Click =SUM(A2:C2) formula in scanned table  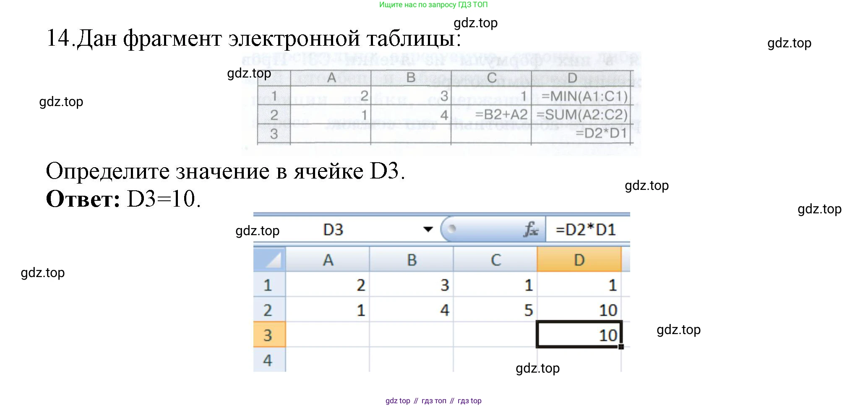(582, 114)
